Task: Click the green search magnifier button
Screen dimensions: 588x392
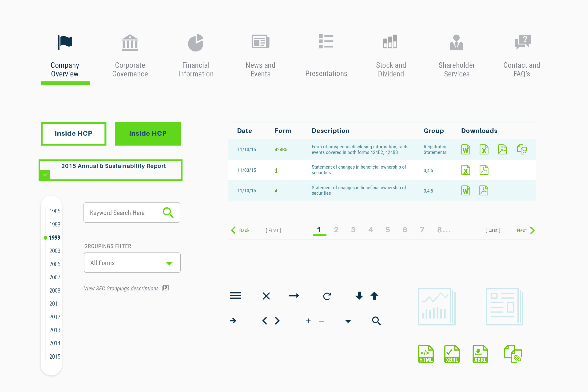Action: (x=168, y=213)
